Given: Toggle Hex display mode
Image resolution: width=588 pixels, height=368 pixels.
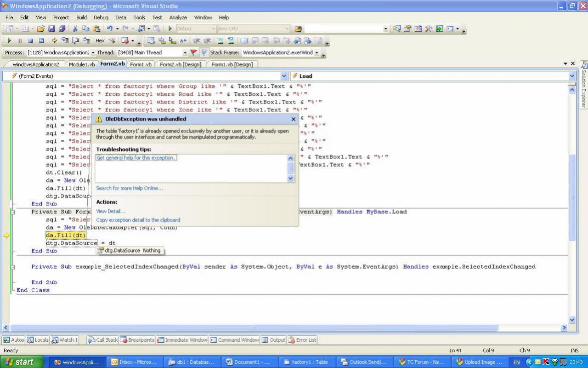Looking at the screenshot, I should tap(100, 41).
